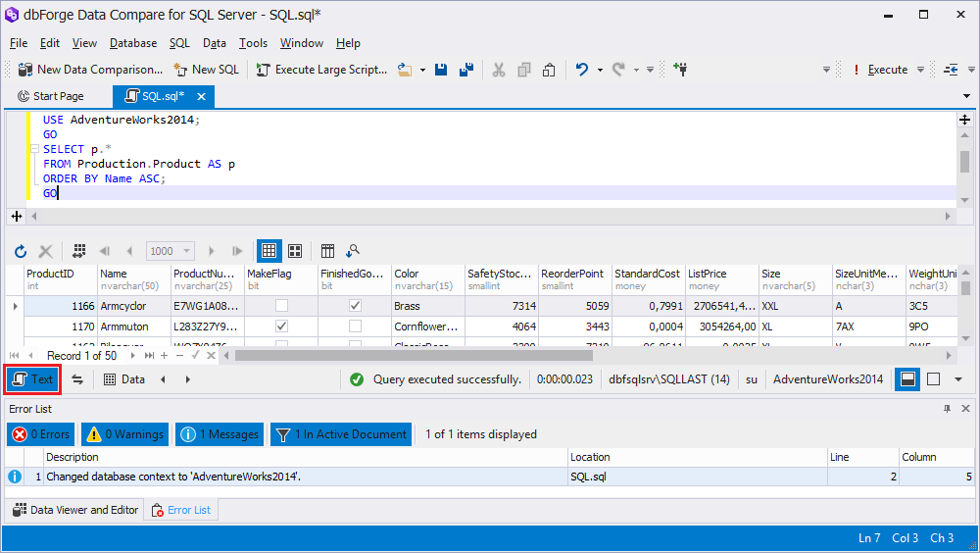
Task: Go to next page of results
Action: [212, 251]
